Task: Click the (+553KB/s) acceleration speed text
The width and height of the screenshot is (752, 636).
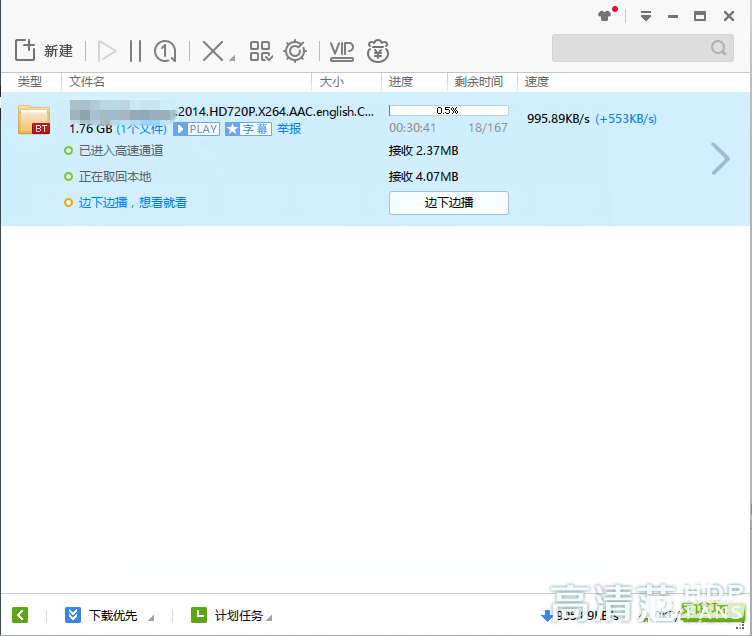Action: click(626, 119)
